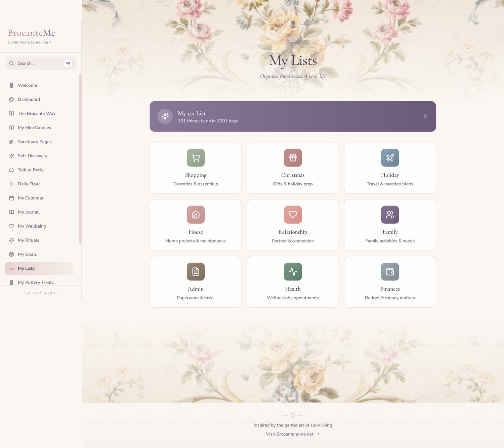
Task: Click the ⌘K shortcut badge
Action: tap(68, 63)
